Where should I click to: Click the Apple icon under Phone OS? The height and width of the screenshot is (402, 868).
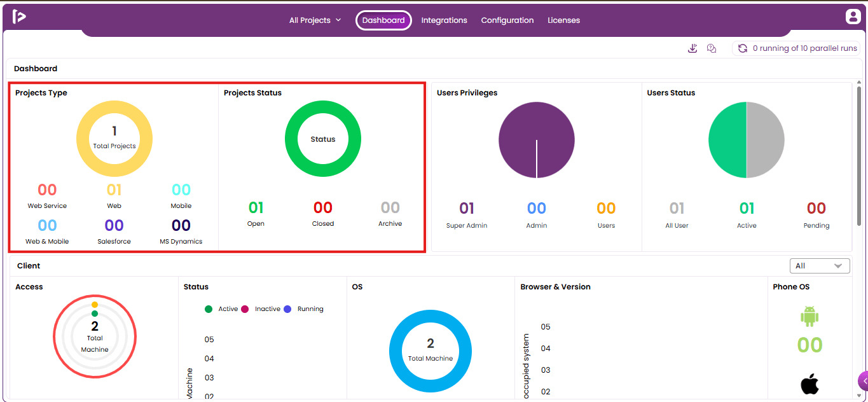click(x=809, y=384)
